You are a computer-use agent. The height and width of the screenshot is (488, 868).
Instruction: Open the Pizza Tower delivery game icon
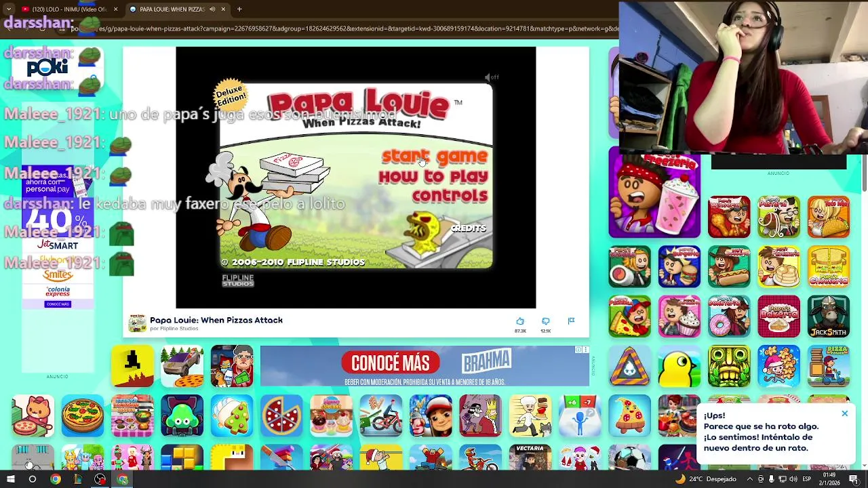(x=828, y=366)
